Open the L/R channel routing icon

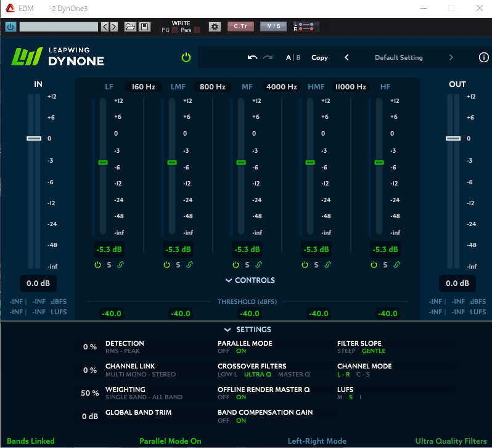pos(306,26)
